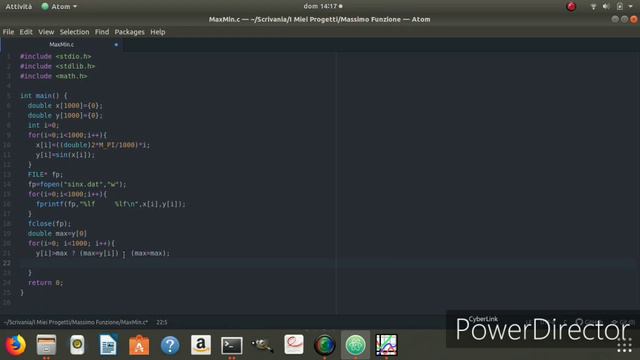Place cursor on empty line 22
640x360 pixels.
point(327,263)
